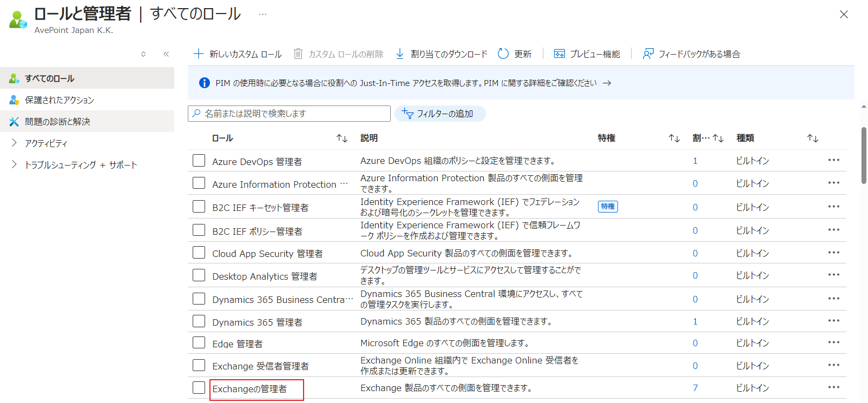Open the more menu next to the page title
868x403 pixels.
(x=262, y=14)
